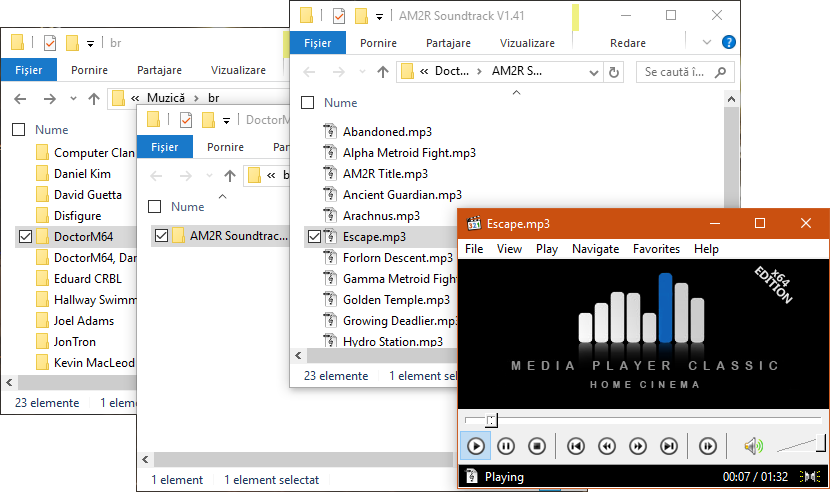This screenshot has height=492, width=830.
Task: Open the File menu in Media Player Classic
Action: 474,249
